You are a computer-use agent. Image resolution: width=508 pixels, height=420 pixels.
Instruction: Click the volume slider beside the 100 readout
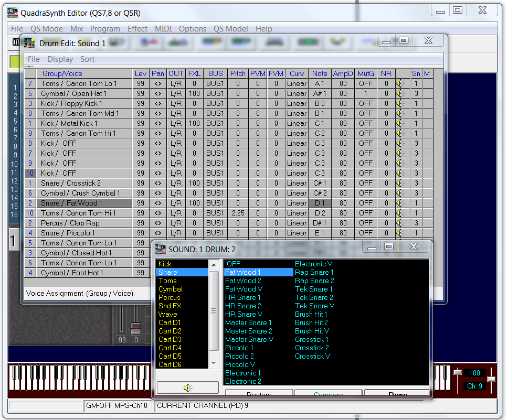tap(458, 373)
